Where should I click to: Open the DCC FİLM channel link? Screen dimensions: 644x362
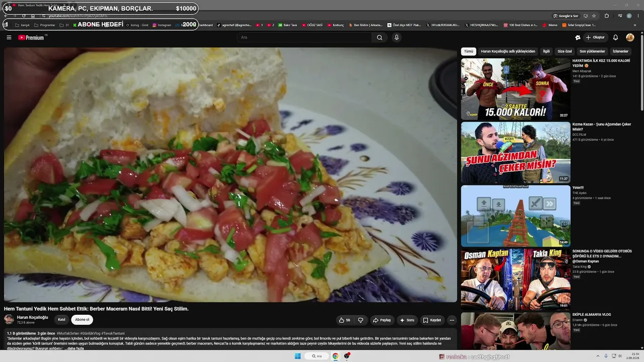pyautogui.click(x=580, y=135)
